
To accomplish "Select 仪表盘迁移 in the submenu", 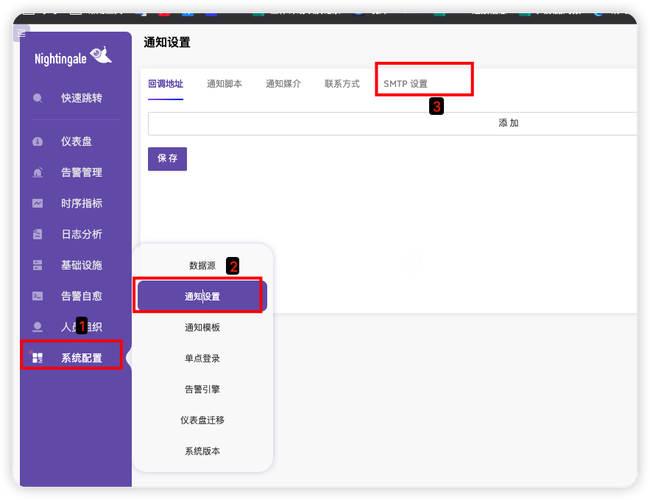I will coord(202,420).
